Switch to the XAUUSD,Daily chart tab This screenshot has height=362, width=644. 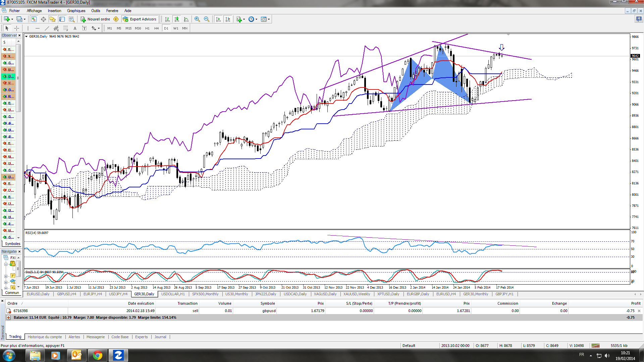(x=325, y=294)
